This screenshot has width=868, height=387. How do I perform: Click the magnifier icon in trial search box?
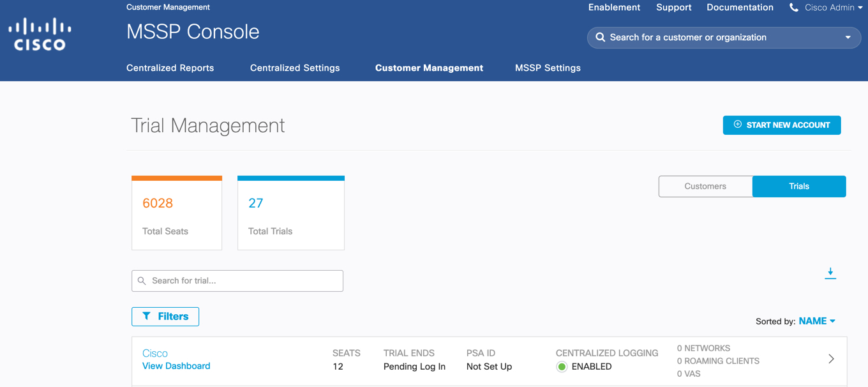pyautogui.click(x=142, y=281)
